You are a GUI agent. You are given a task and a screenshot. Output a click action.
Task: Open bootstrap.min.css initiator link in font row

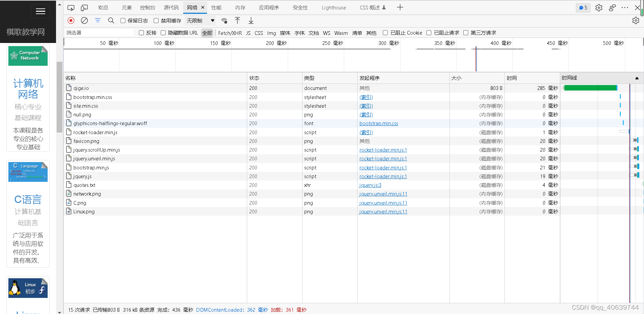[x=379, y=123]
